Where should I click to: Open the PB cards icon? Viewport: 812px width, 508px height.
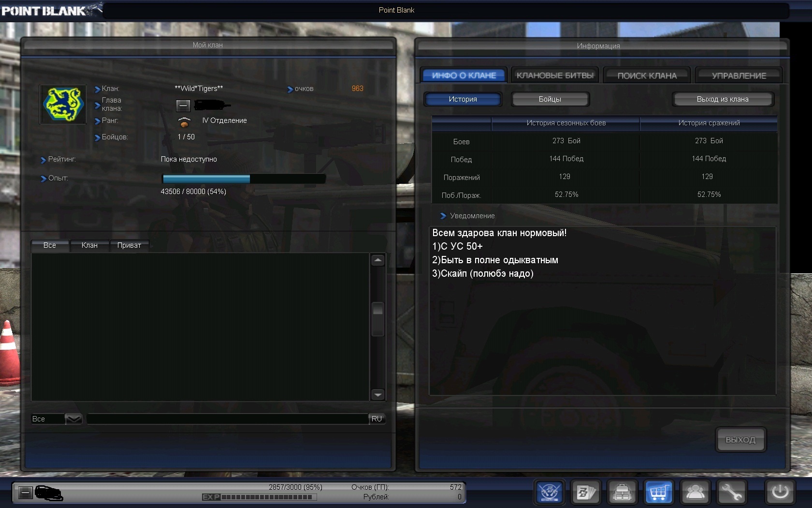tap(585, 493)
